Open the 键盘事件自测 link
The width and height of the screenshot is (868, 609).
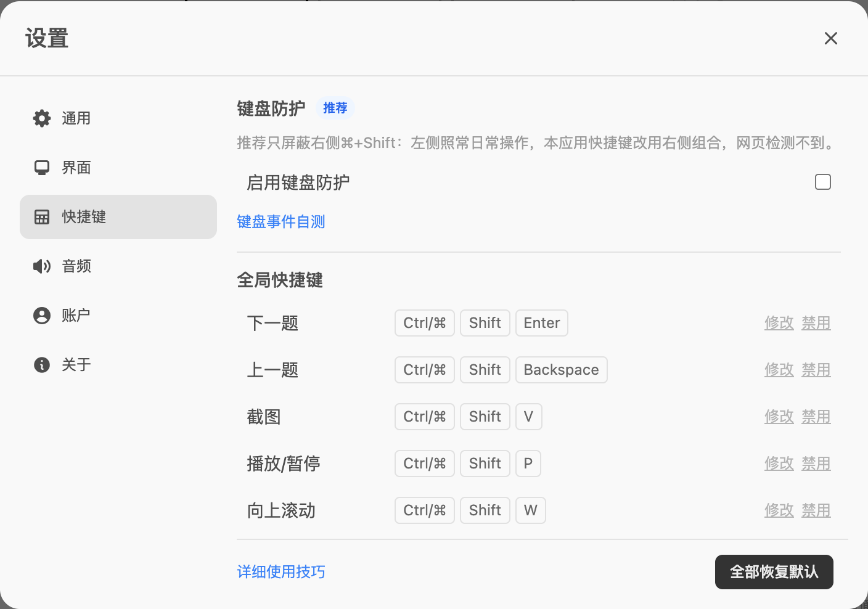281,222
